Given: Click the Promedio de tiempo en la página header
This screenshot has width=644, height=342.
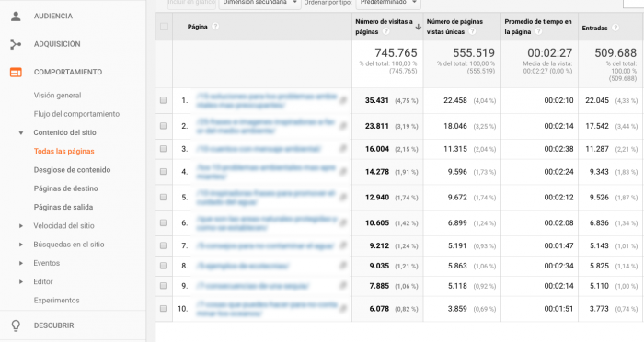Looking at the screenshot, I should [538, 27].
